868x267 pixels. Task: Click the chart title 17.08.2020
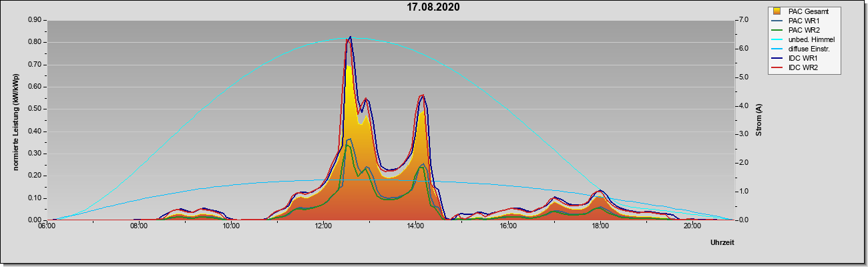tap(433, 7)
